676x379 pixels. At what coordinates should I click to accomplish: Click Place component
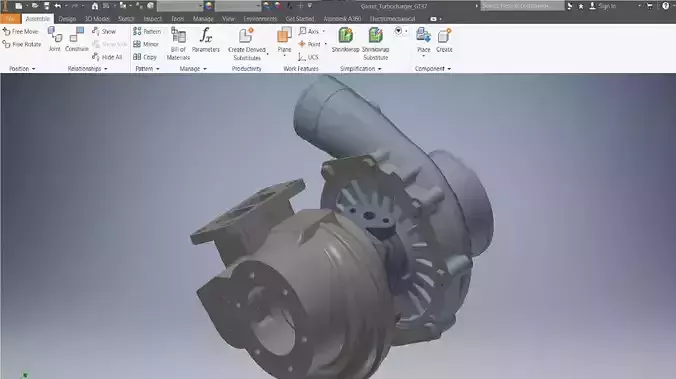click(x=423, y=39)
